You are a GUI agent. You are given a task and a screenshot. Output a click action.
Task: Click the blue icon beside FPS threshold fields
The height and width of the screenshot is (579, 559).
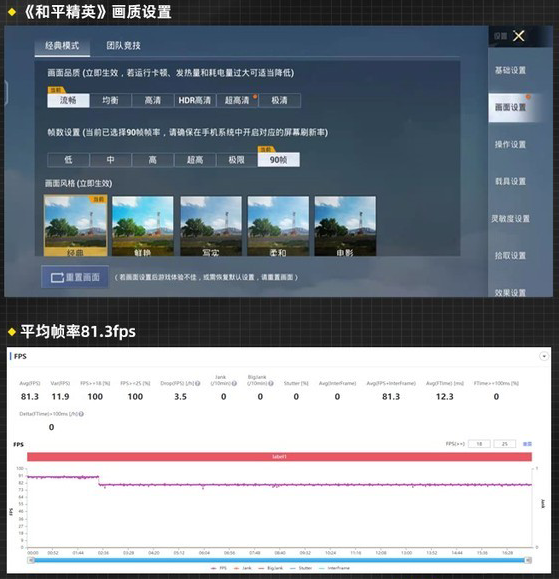point(527,444)
